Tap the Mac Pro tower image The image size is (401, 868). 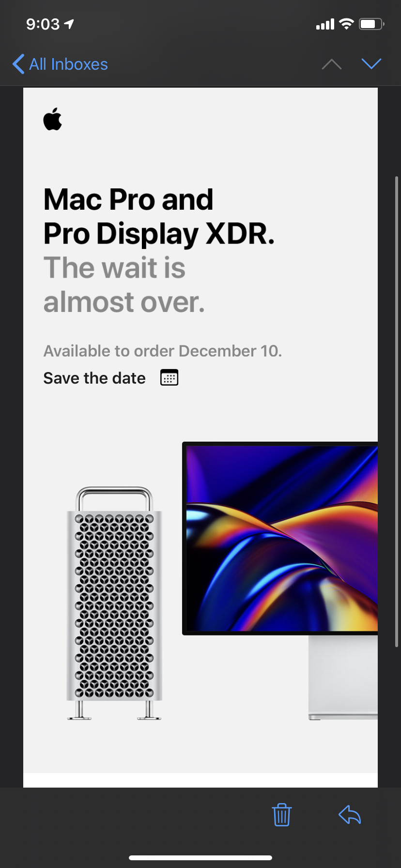[114, 603]
